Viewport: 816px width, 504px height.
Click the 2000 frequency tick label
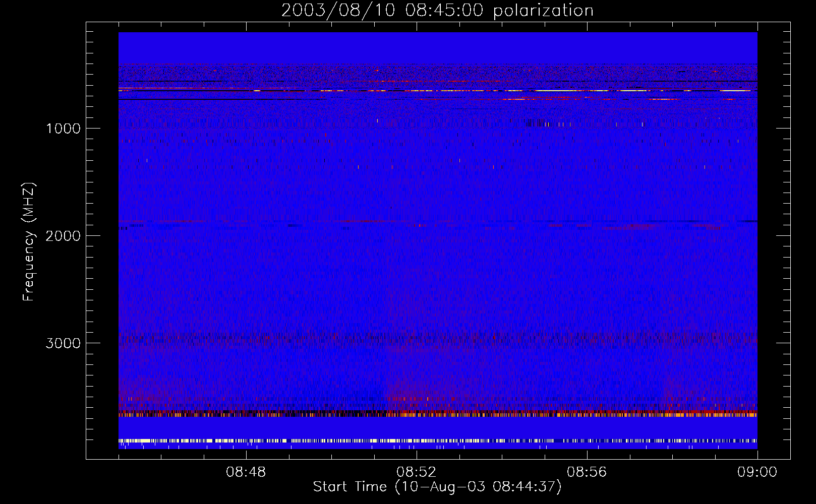63,236
